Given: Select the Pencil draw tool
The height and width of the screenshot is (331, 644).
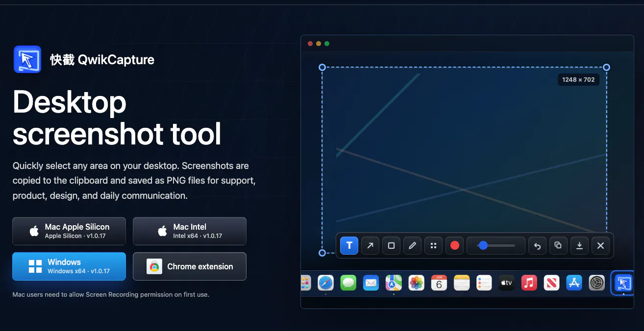Looking at the screenshot, I should [x=412, y=245].
